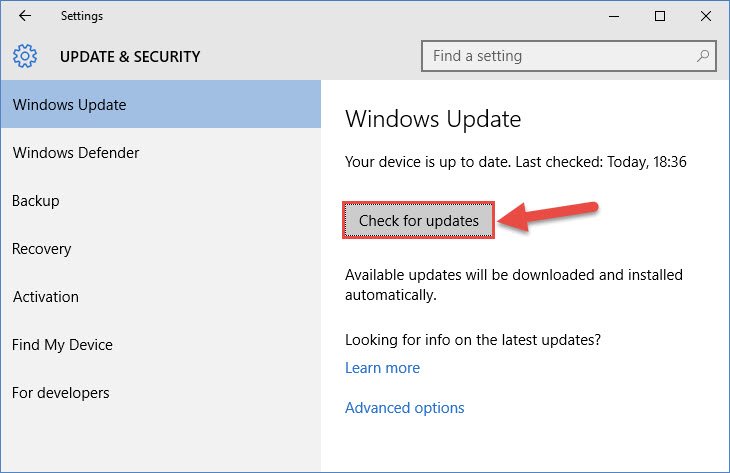Minimize the Settings window
The width and height of the screenshot is (730, 473).
coord(614,16)
